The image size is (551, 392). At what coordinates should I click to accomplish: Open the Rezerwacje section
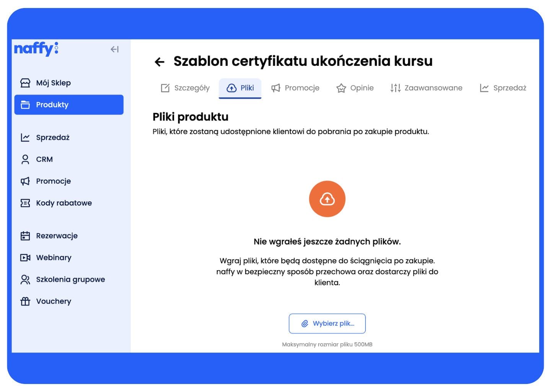69,236
